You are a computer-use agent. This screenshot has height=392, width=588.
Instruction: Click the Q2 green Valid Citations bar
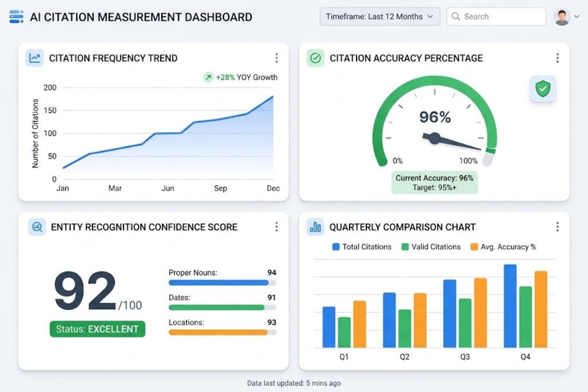pos(405,328)
